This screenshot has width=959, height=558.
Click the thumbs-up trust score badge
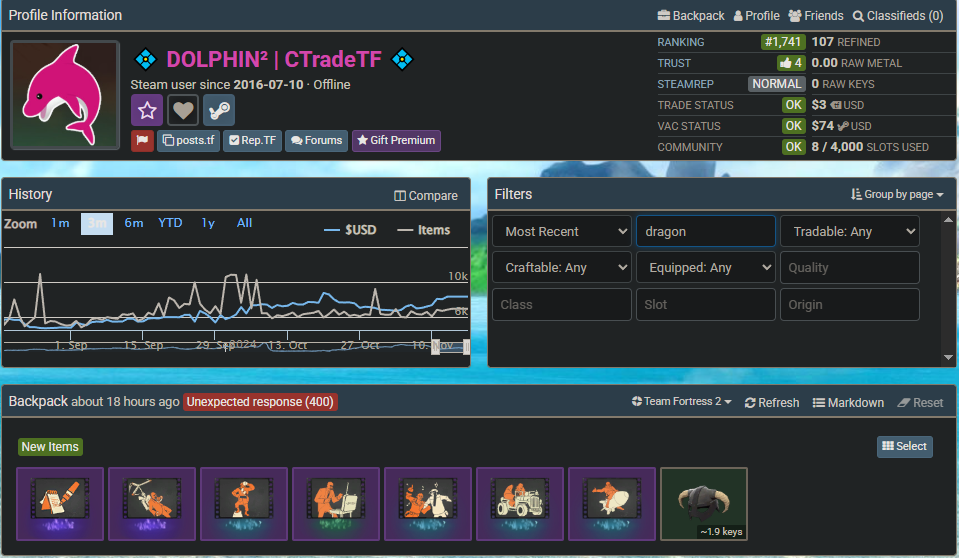coord(791,63)
